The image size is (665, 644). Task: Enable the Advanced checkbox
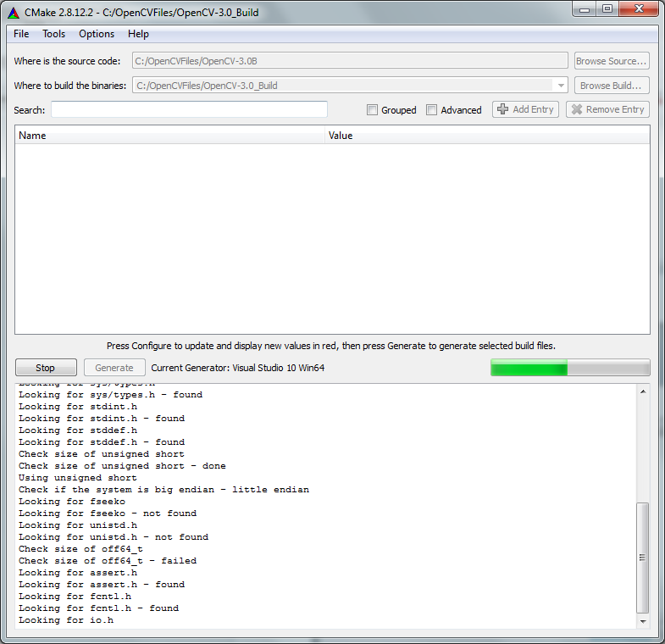click(x=431, y=110)
